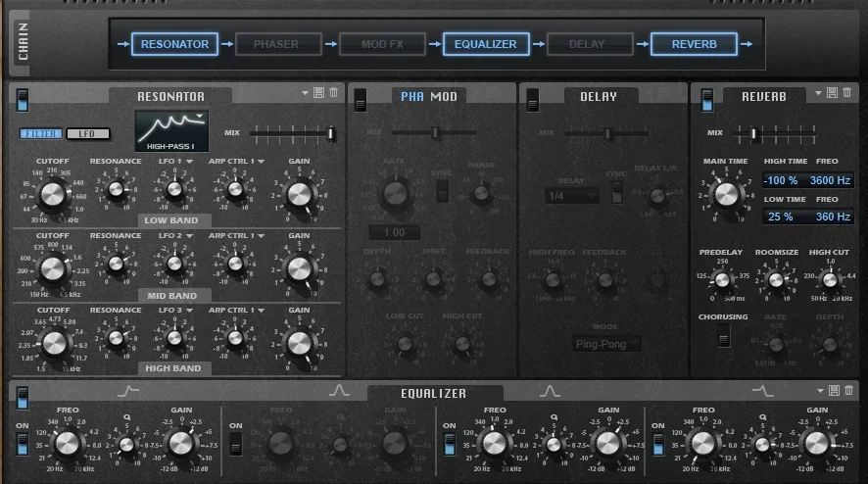The image size is (868, 484).
Task: Select the third EQ band peak shape icon
Action: tap(550, 391)
